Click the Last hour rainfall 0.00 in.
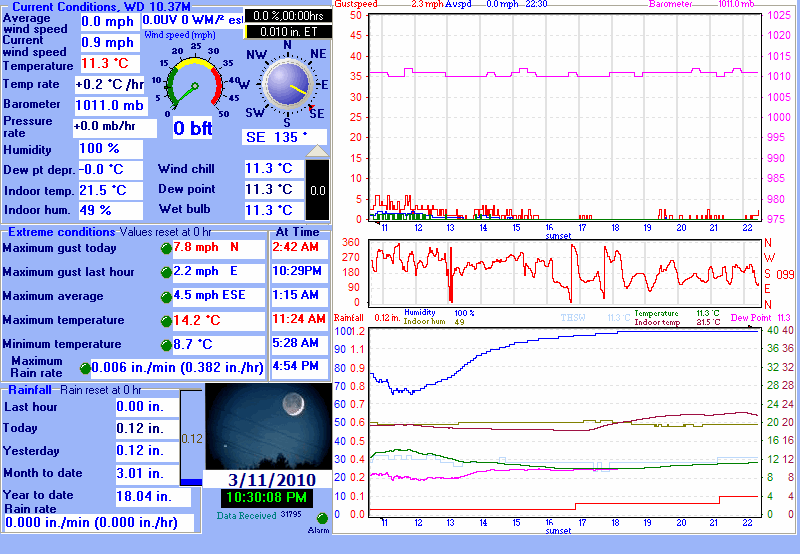This screenshot has height=554, width=800. 147,407
